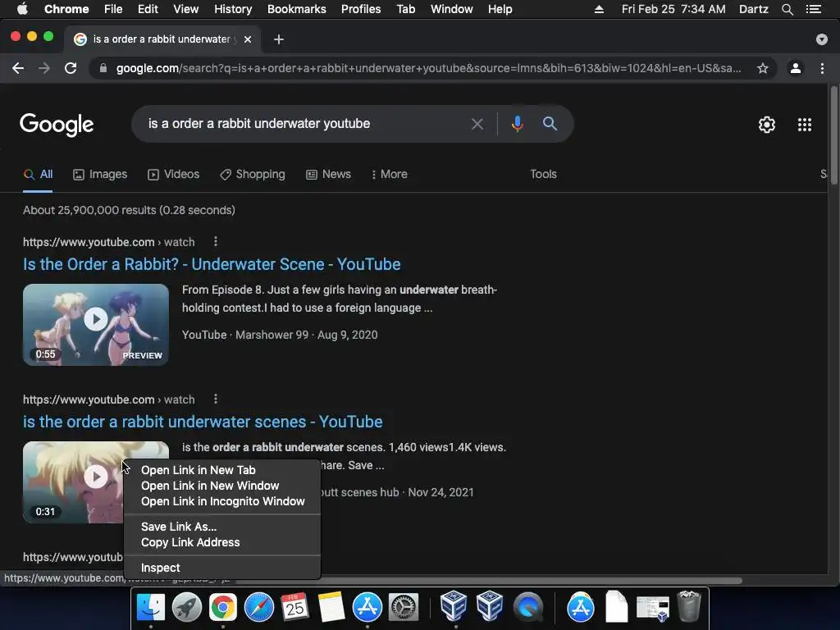This screenshot has width=840, height=630.
Task: Open System Preferences in the dock
Action: (404, 608)
